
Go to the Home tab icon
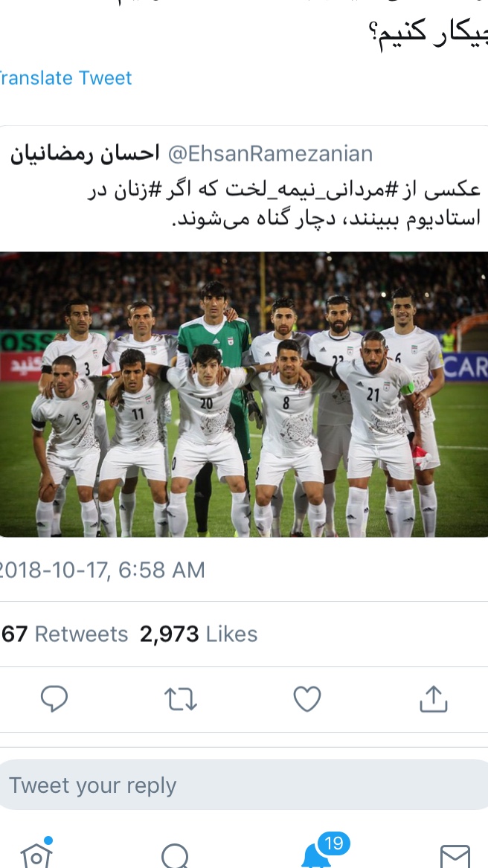(36, 854)
